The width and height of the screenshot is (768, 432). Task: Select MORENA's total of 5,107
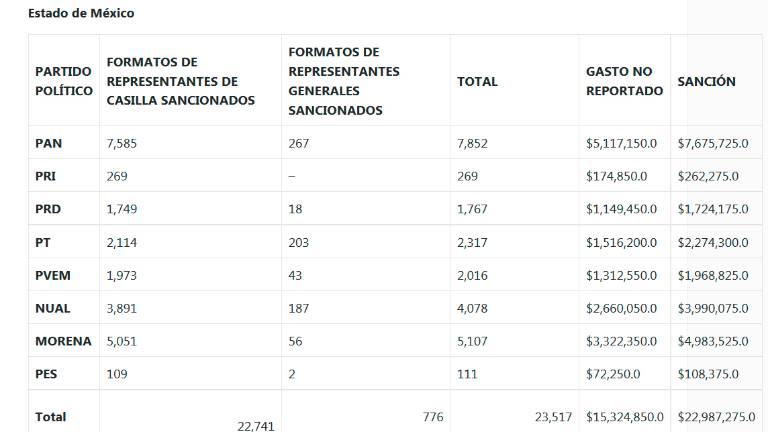(472, 341)
